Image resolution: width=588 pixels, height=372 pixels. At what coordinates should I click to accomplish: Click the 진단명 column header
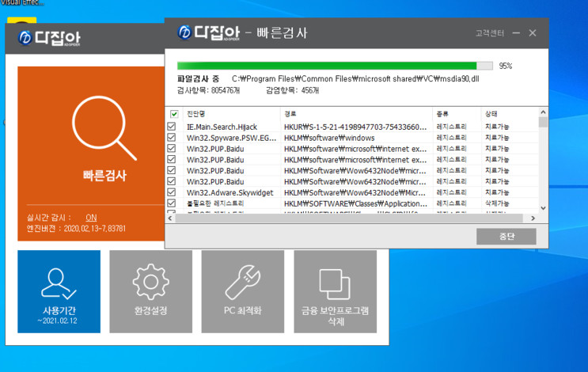(x=195, y=114)
